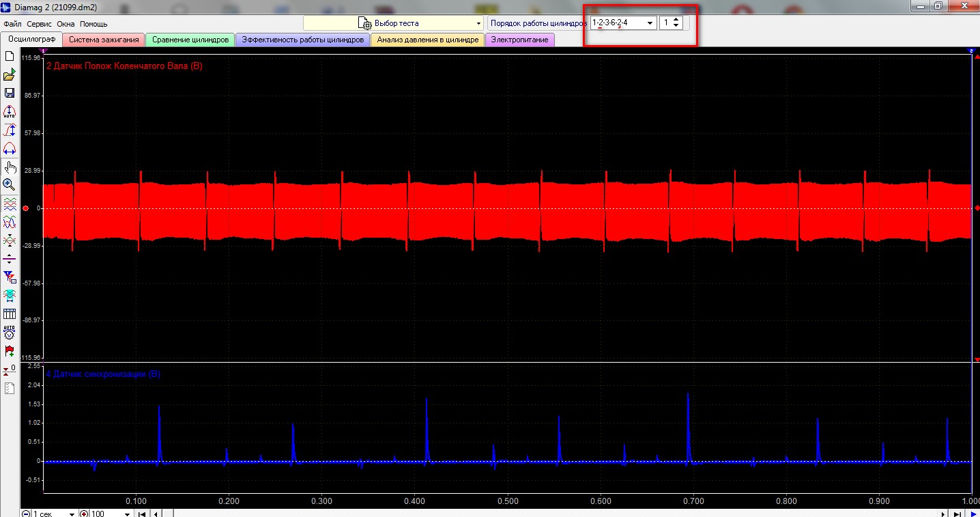980x517 pixels.
Task: Click the cyan double-arrow icon
Action: [x=10, y=296]
